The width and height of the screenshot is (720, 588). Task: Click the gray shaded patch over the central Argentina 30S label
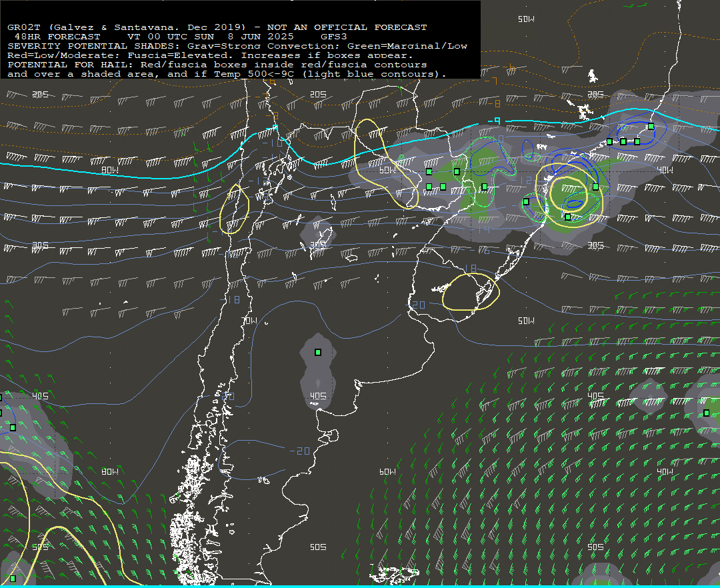pyautogui.click(x=317, y=235)
